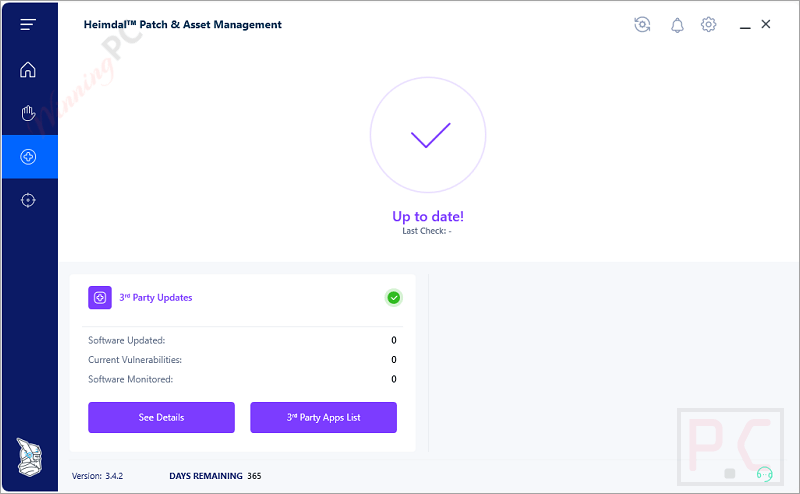This screenshot has width=800, height=494.
Task: Click the See Details button
Action: pyautogui.click(x=161, y=417)
